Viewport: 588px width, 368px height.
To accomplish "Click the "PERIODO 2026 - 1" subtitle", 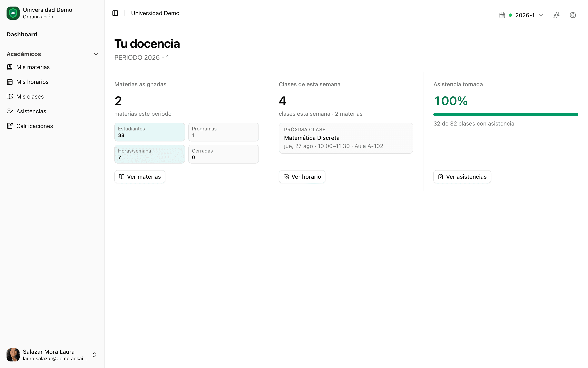I will click(141, 57).
